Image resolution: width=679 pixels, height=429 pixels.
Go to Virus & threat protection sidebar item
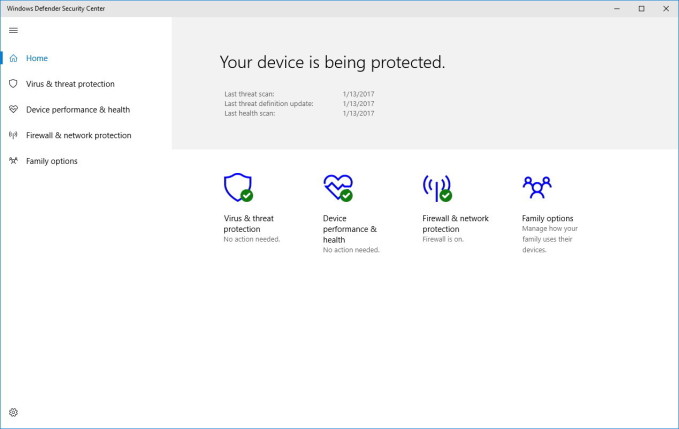click(x=70, y=84)
